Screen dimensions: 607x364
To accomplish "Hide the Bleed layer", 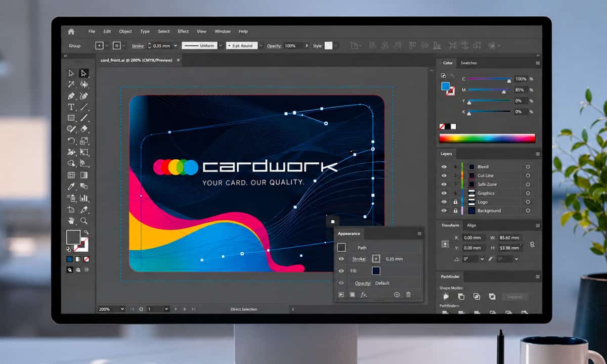I will 444,167.
